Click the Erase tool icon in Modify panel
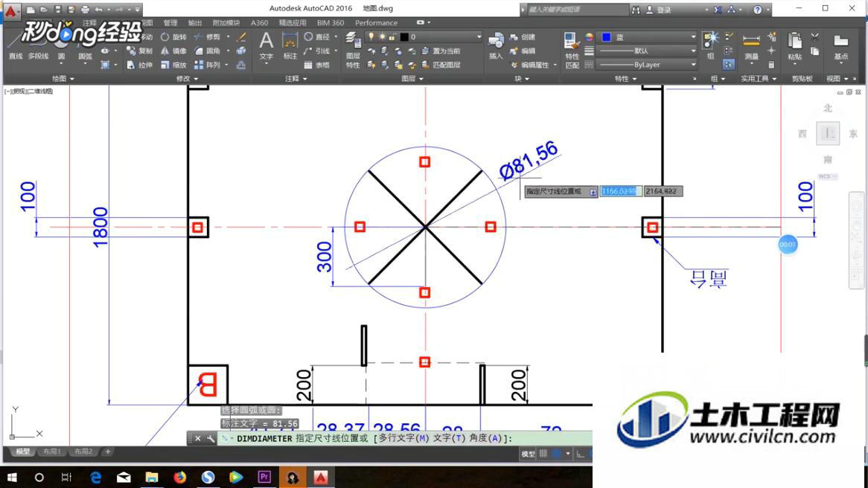 point(241,37)
